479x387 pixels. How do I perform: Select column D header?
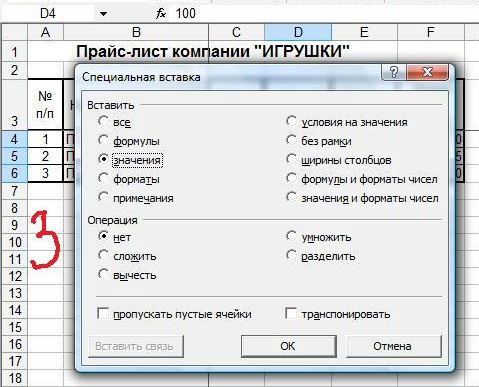298,32
